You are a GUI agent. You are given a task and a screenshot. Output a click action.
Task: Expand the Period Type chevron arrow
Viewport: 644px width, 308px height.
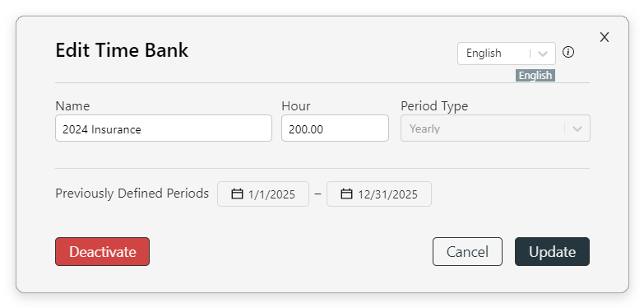[x=577, y=128]
